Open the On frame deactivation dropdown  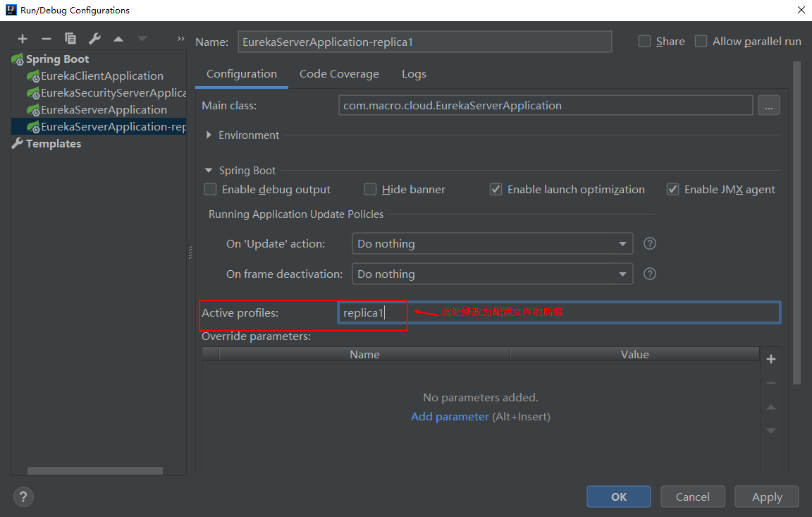(x=492, y=274)
